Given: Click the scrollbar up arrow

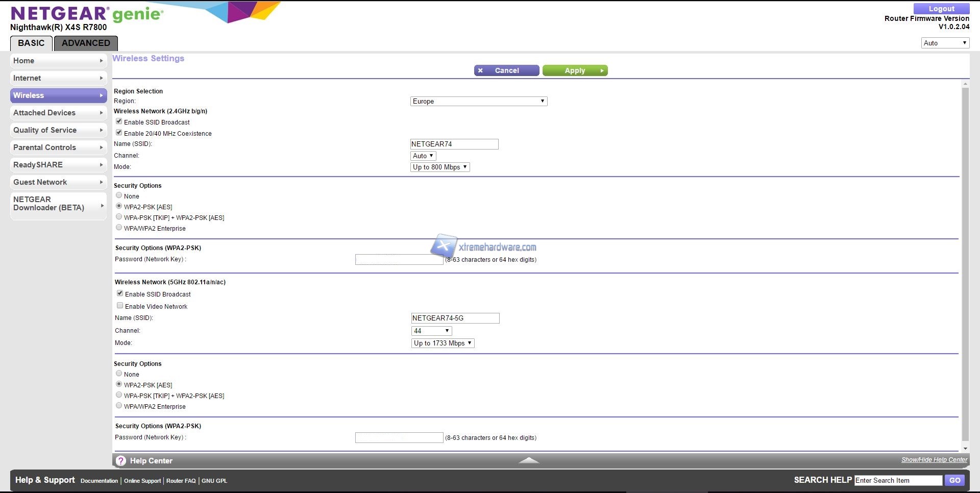Looking at the screenshot, I should point(965,84).
